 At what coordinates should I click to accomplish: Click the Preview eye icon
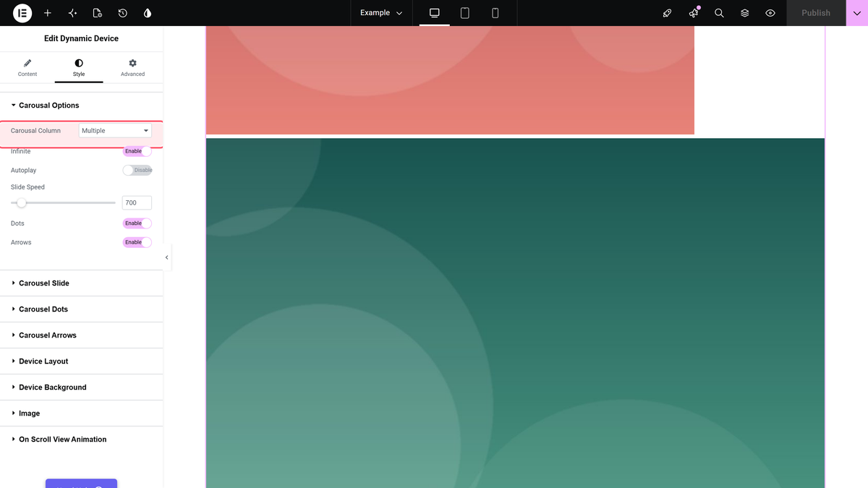coord(770,13)
